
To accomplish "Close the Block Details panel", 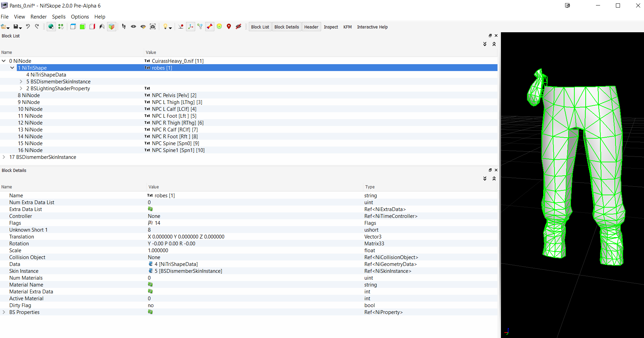I will pos(496,170).
